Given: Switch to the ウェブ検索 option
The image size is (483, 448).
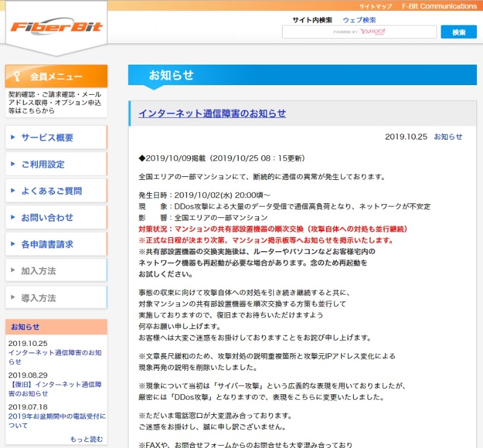Looking at the screenshot, I should point(359,20).
